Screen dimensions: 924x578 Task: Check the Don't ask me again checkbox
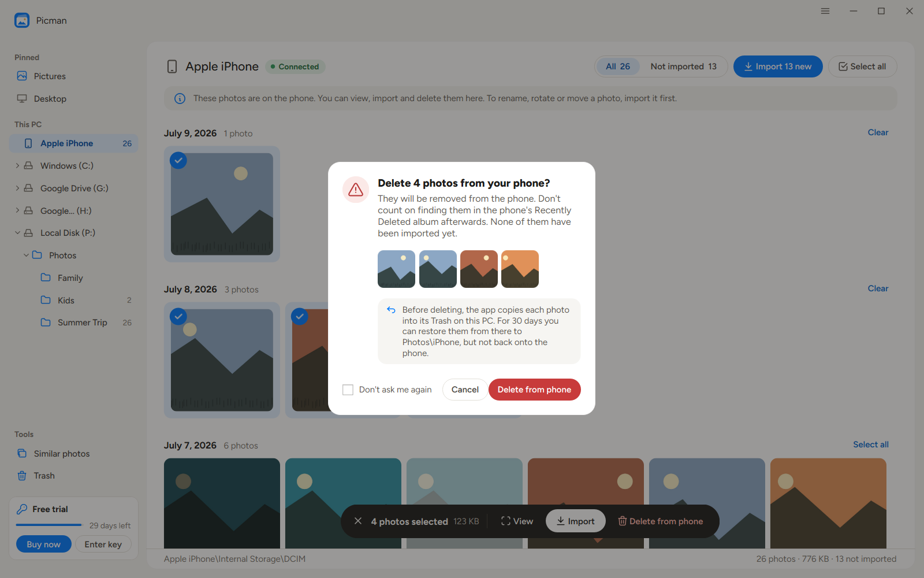[348, 390]
